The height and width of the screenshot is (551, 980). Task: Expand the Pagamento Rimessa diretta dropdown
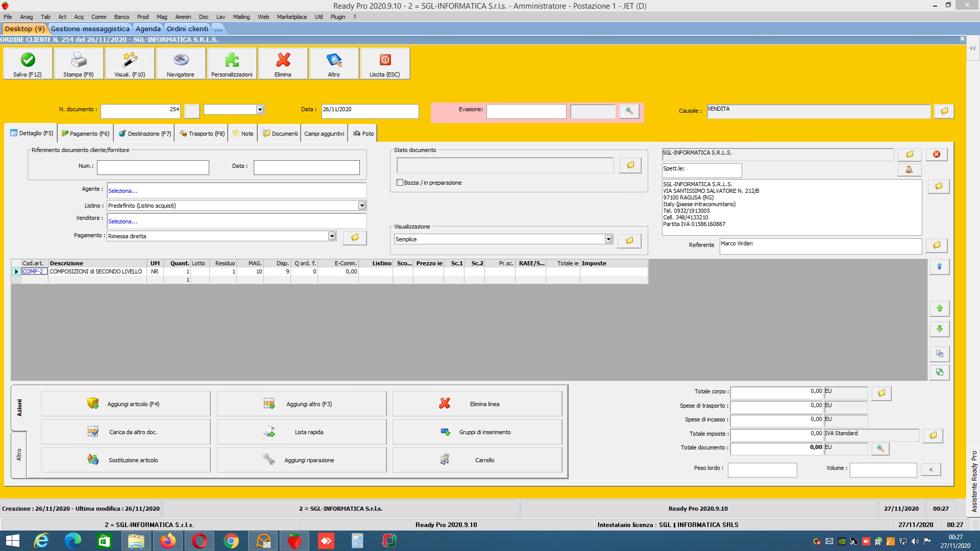pos(332,236)
